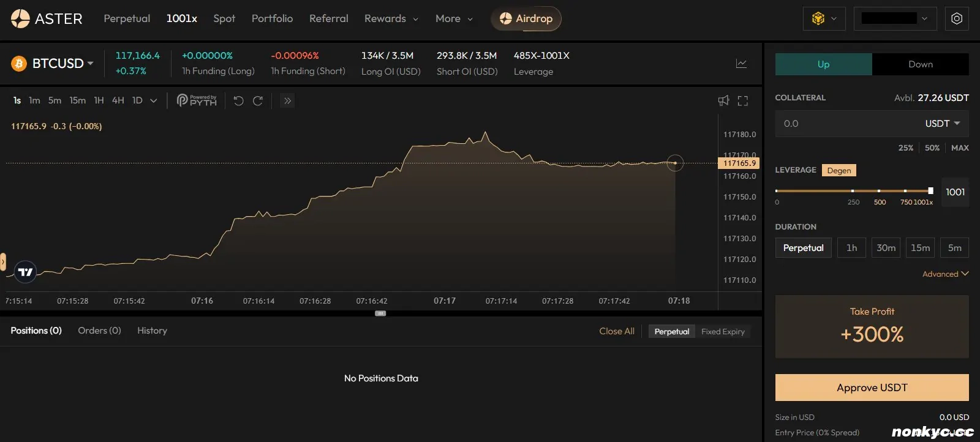Image resolution: width=980 pixels, height=442 pixels.
Task: Click the Airdrop button
Action: [x=526, y=18]
